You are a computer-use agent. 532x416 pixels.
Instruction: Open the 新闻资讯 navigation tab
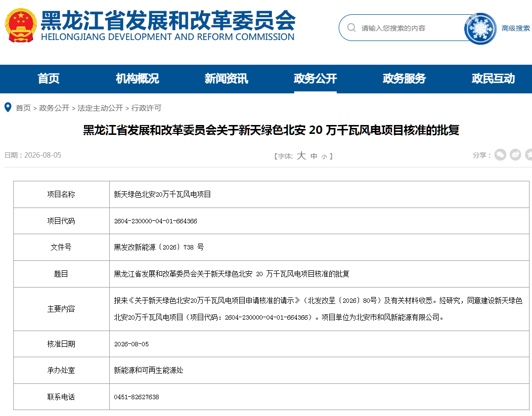pos(226,79)
